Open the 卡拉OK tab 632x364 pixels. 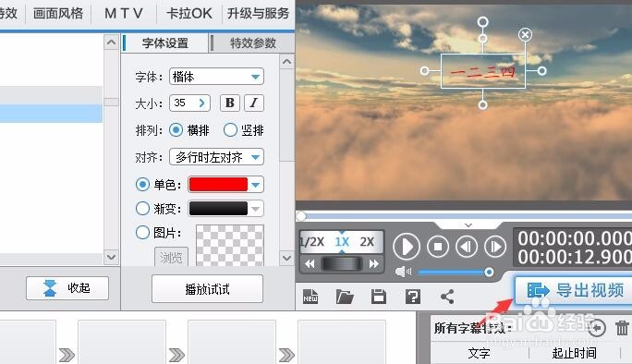point(189,13)
